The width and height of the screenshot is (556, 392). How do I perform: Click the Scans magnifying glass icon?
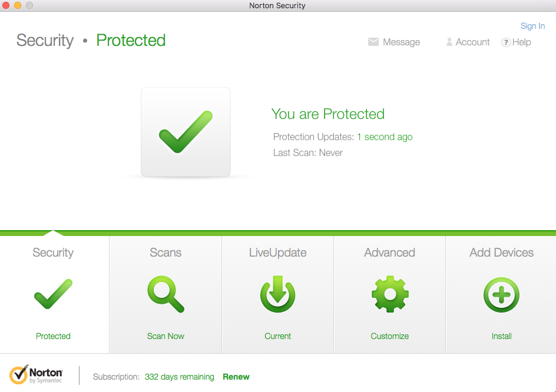point(166,294)
